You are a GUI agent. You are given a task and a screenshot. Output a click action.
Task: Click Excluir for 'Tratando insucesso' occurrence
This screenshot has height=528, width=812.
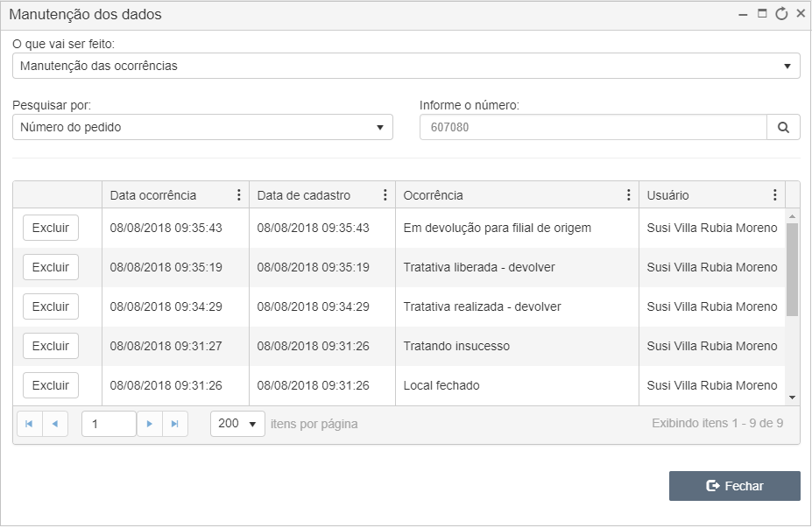(51, 346)
